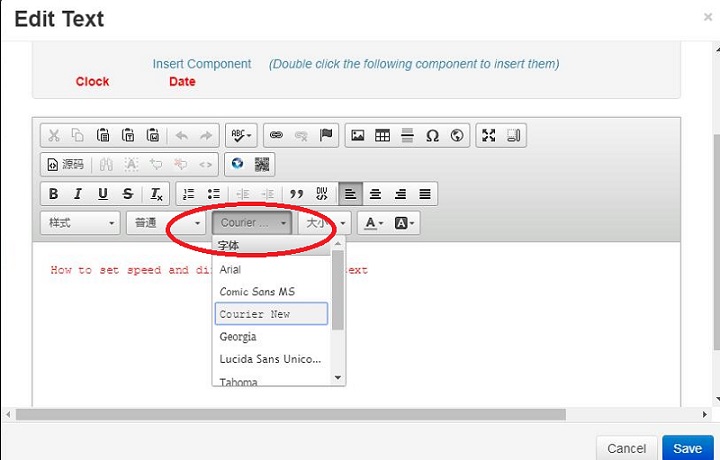The image size is (720, 460).
Task: Insert a numbered list
Action: (188, 194)
